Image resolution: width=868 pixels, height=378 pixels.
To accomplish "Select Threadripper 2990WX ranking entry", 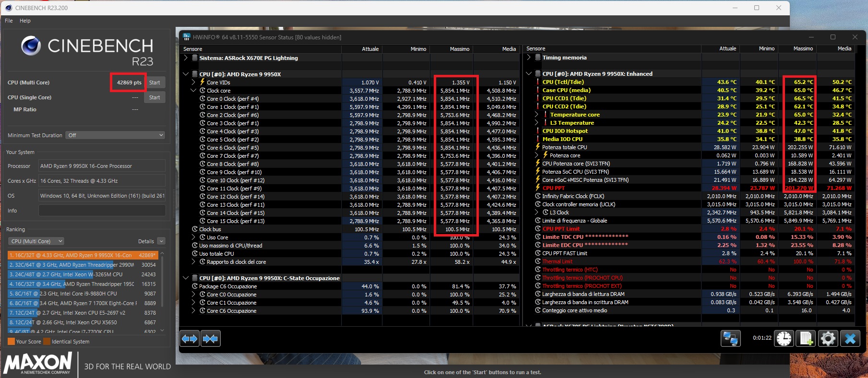I will [83, 265].
